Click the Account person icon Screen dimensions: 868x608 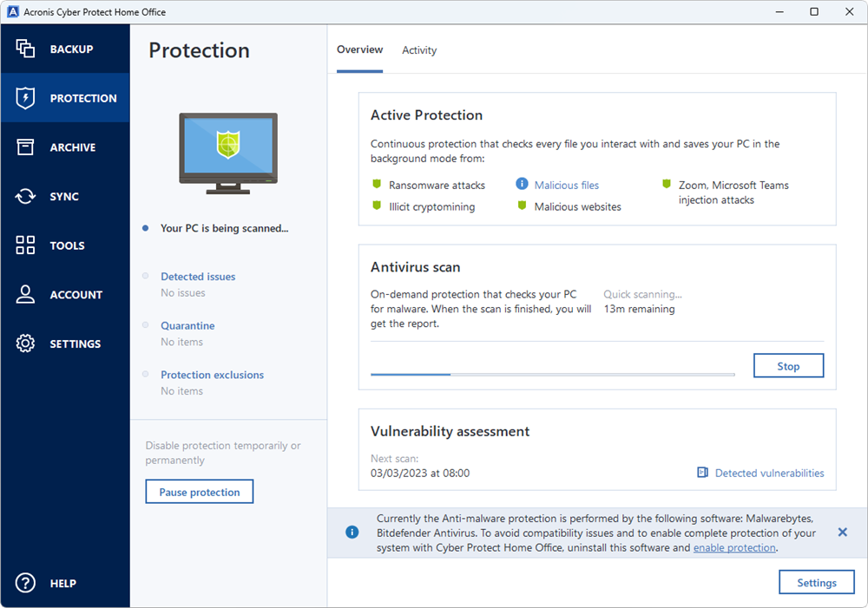(x=25, y=295)
